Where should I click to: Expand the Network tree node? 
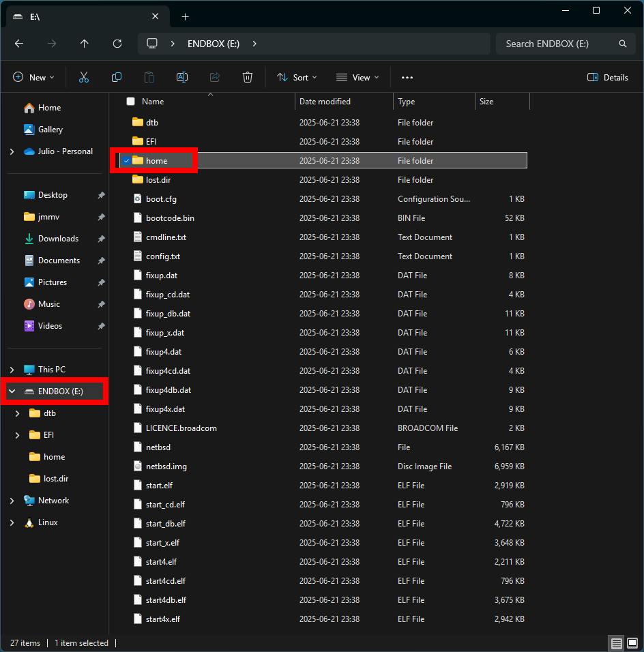click(x=12, y=501)
